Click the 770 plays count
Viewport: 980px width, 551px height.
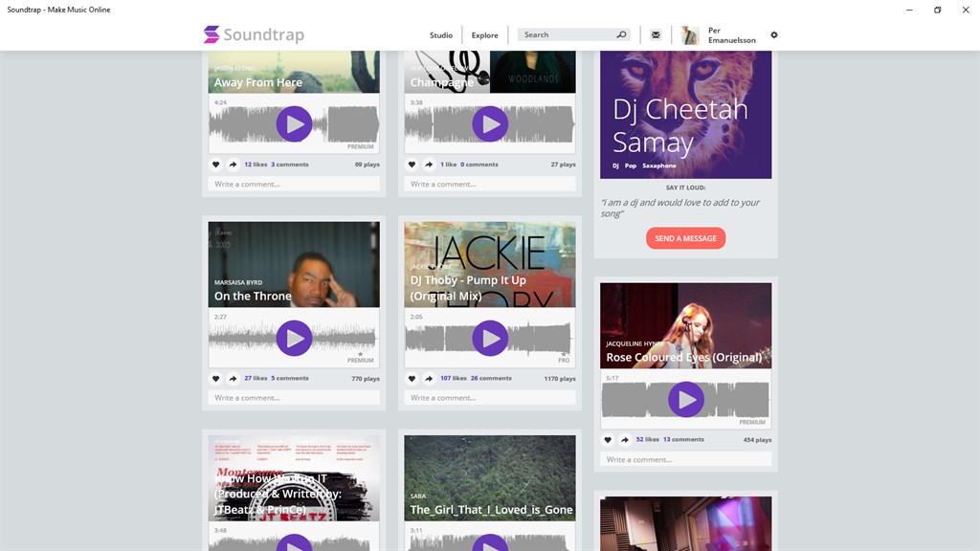coord(366,379)
